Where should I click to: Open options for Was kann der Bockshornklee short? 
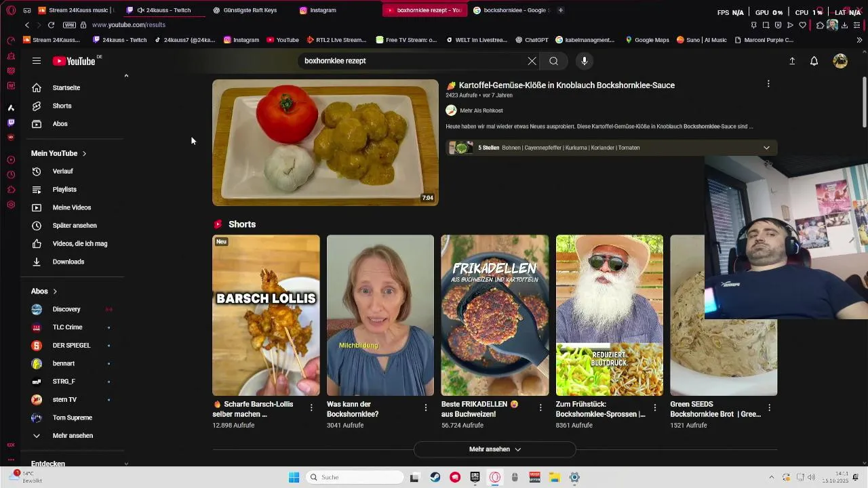(x=426, y=407)
